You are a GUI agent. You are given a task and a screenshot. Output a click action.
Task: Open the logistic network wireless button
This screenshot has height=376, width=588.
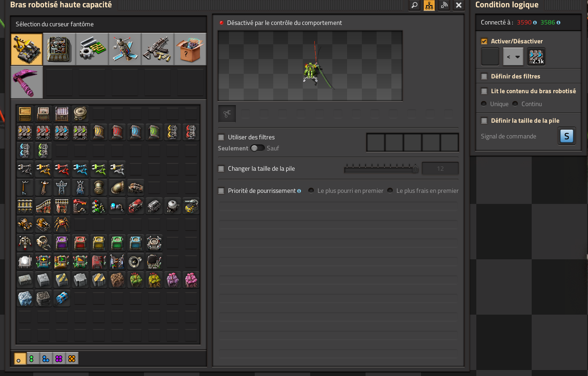tap(444, 5)
